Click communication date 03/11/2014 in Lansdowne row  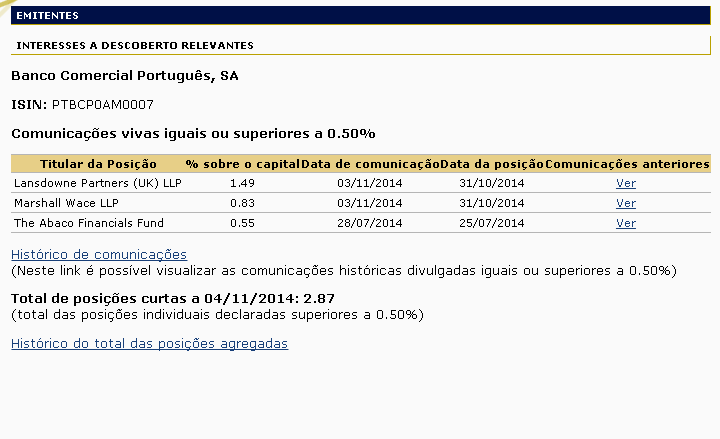click(370, 183)
